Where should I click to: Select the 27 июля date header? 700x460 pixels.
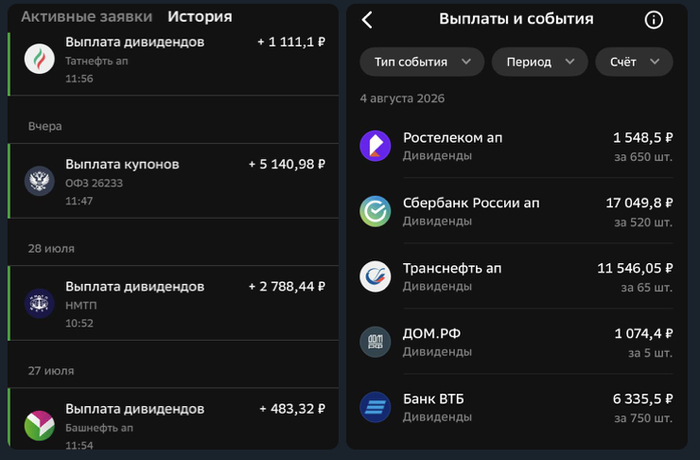(51, 371)
